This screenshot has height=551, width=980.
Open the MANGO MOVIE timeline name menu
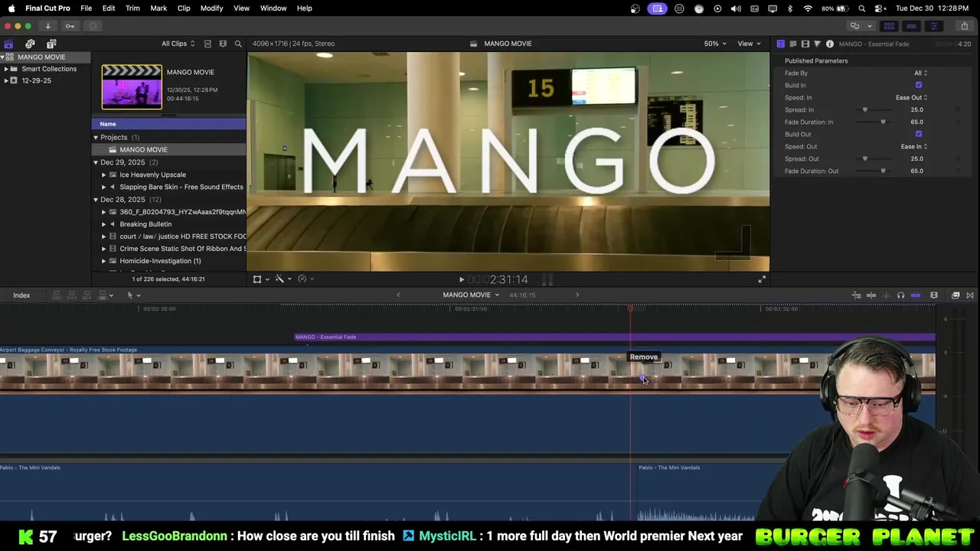point(470,295)
